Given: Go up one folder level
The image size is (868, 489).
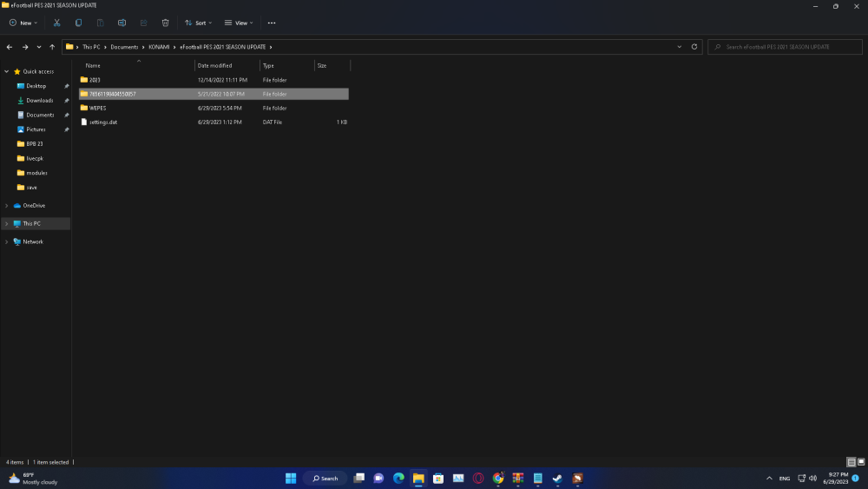Looking at the screenshot, I should [52, 47].
